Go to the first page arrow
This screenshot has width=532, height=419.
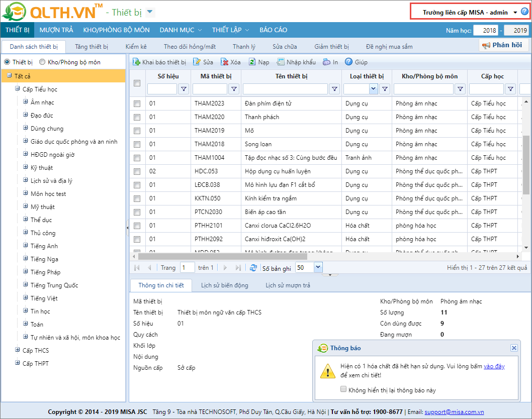tap(137, 268)
